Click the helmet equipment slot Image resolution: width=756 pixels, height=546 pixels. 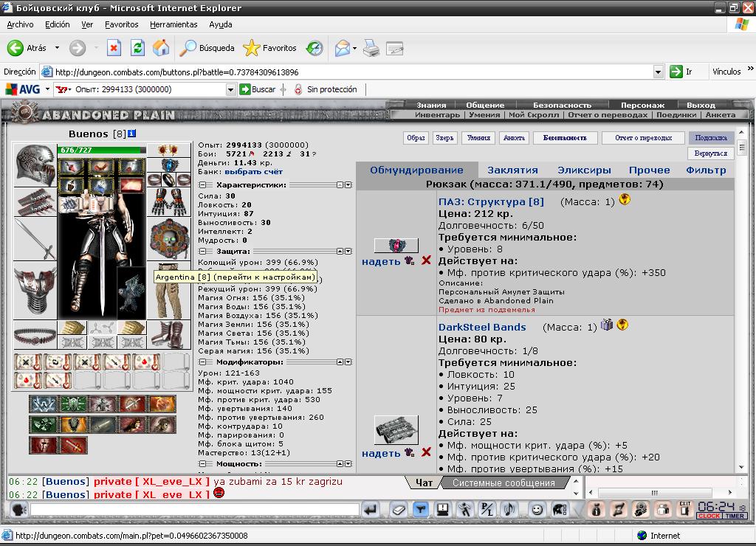(35, 165)
